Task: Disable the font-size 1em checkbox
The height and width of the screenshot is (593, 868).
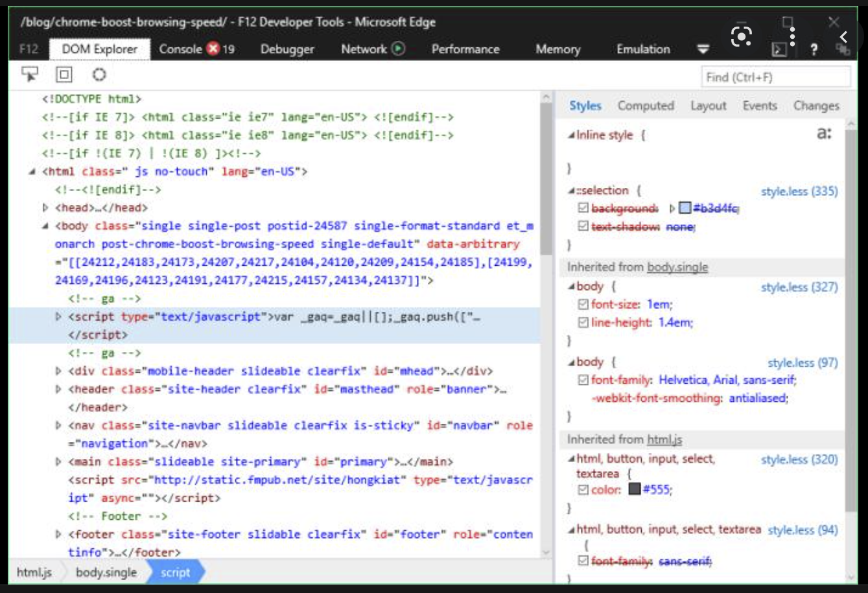Action: tap(583, 304)
